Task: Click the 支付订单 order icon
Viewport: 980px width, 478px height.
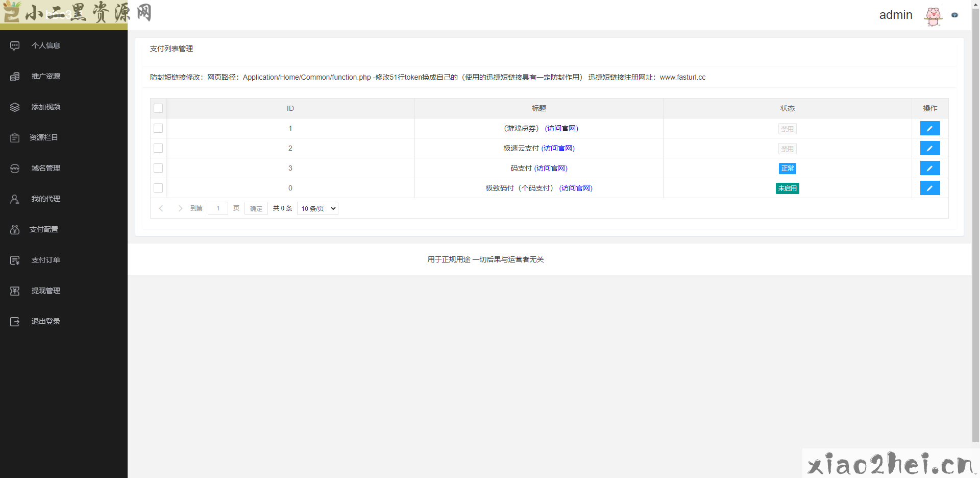Action: [15, 260]
